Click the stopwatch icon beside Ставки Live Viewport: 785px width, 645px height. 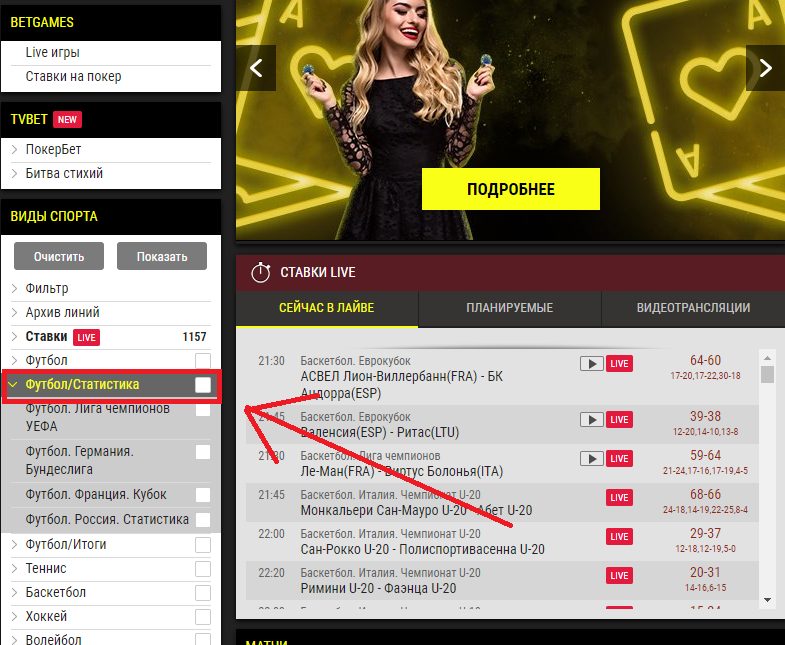260,272
